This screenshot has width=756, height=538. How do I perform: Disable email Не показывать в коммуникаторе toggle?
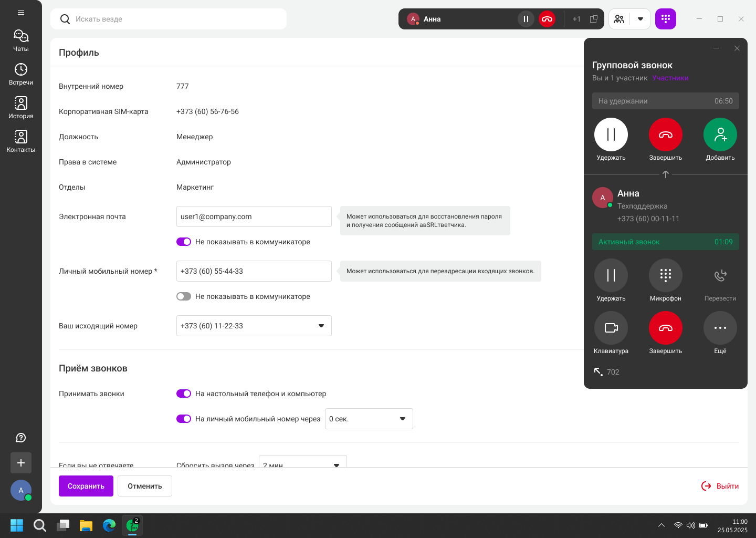pos(184,242)
